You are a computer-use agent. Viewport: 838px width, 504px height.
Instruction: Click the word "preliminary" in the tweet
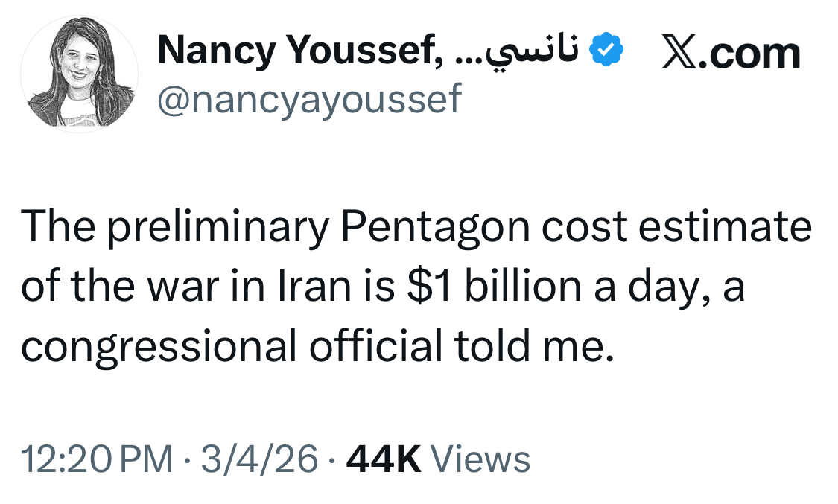218,227
